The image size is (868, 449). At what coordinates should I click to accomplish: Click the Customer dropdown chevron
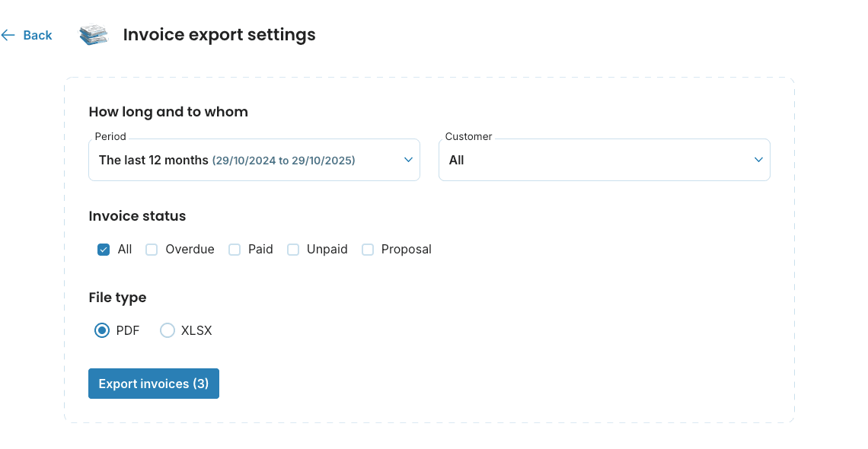(758, 160)
